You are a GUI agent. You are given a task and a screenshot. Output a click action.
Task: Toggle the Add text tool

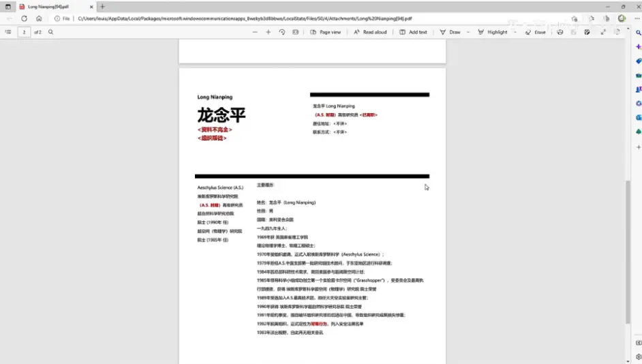coord(413,32)
